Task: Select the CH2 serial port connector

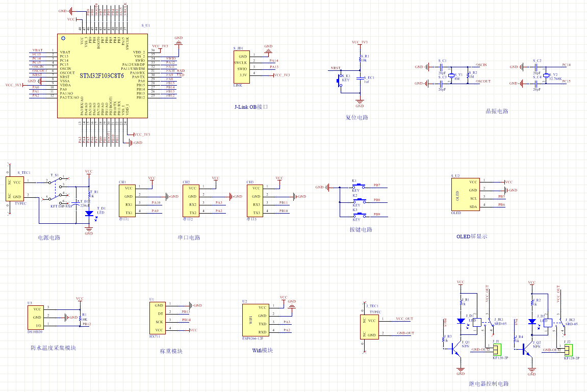Action: pos(191,200)
